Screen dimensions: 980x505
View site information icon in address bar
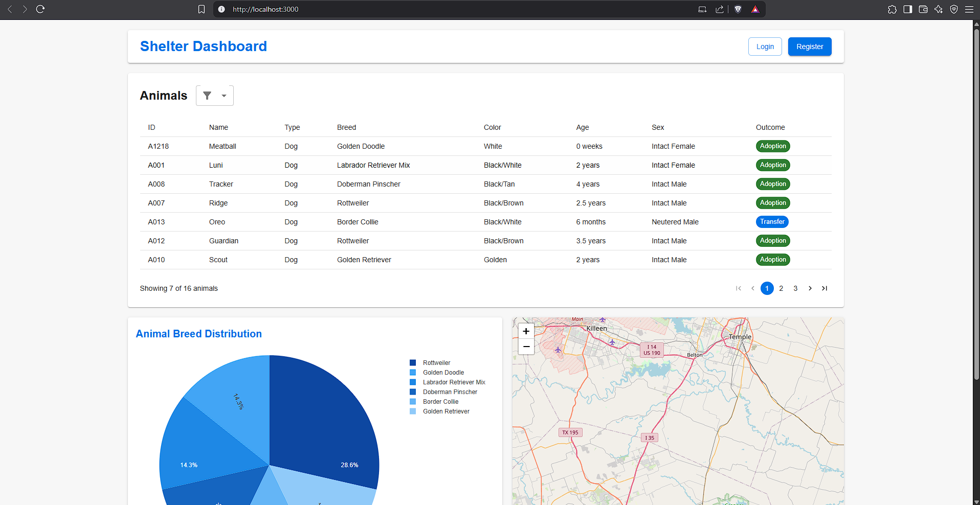(221, 9)
